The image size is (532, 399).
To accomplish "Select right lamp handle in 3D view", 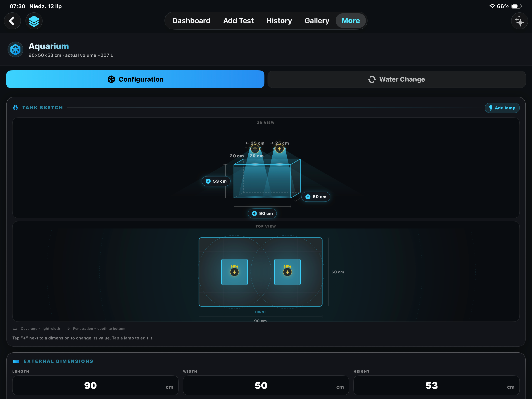I will click(280, 149).
